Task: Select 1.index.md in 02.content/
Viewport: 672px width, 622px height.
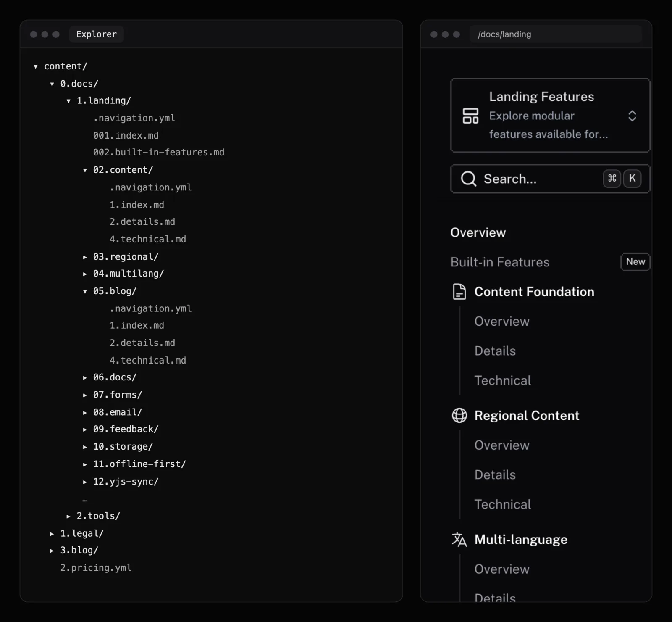Action: point(137,205)
